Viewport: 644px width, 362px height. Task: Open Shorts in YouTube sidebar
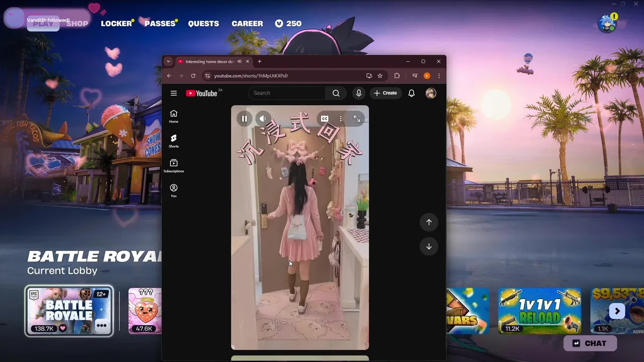174,141
